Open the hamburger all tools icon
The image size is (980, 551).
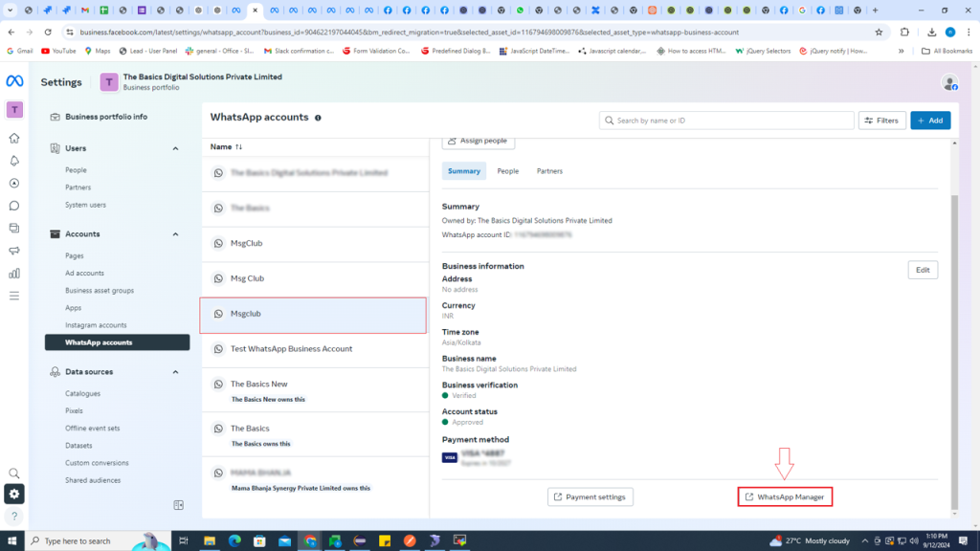coord(14,297)
